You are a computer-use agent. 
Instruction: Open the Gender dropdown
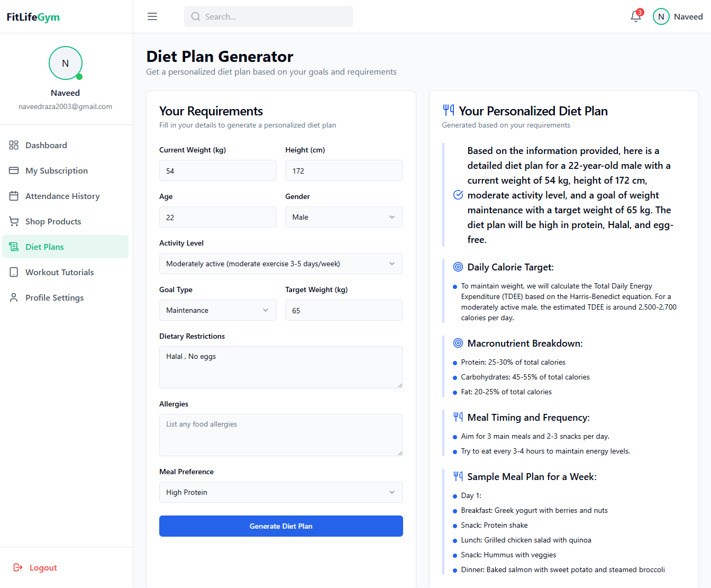click(x=344, y=217)
